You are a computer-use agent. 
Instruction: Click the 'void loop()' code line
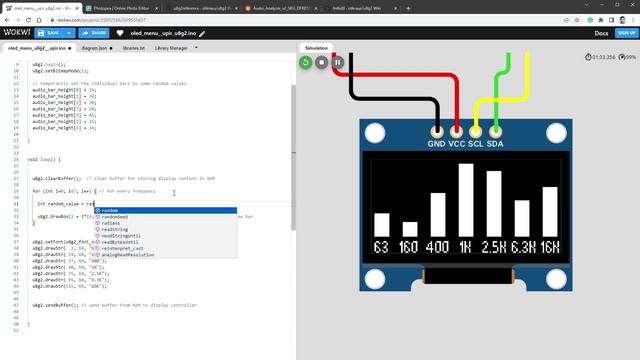pyautogui.click(x=43, y=160)
